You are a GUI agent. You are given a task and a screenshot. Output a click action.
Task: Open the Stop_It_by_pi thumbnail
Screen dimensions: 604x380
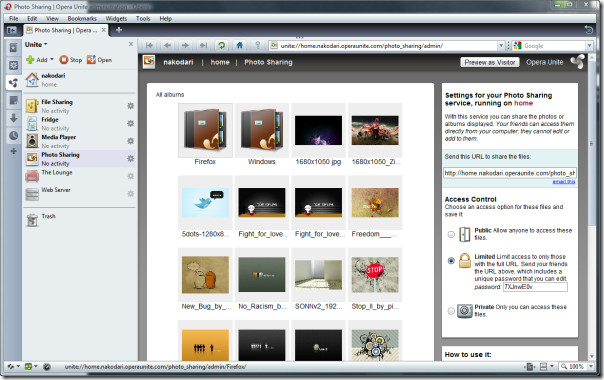375,275
